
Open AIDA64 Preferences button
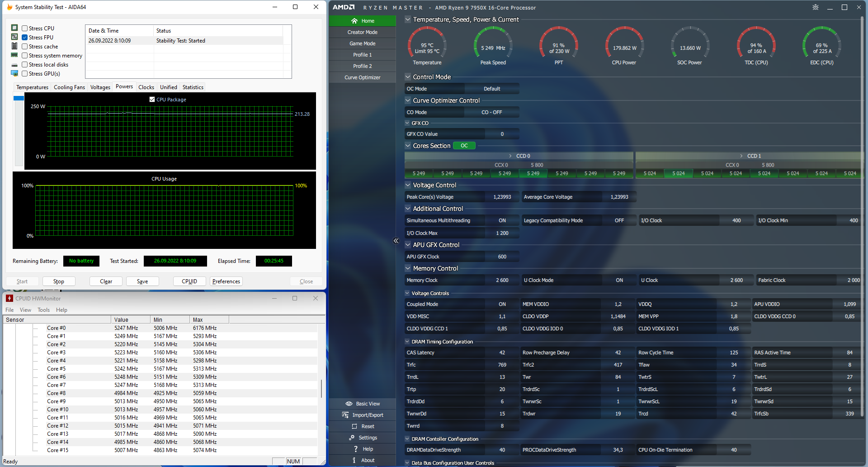point(226,281)
